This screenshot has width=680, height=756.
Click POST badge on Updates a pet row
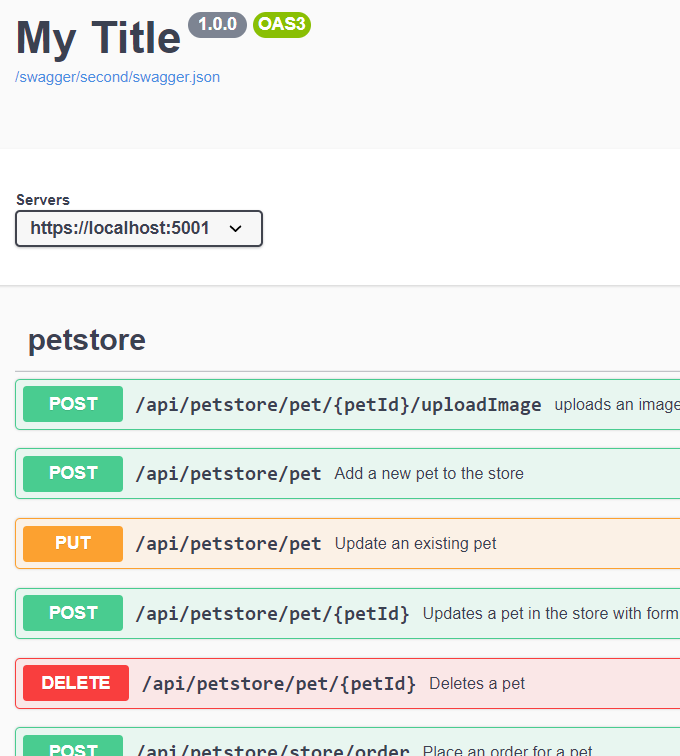pyautogui.click(x=73, y=613)
